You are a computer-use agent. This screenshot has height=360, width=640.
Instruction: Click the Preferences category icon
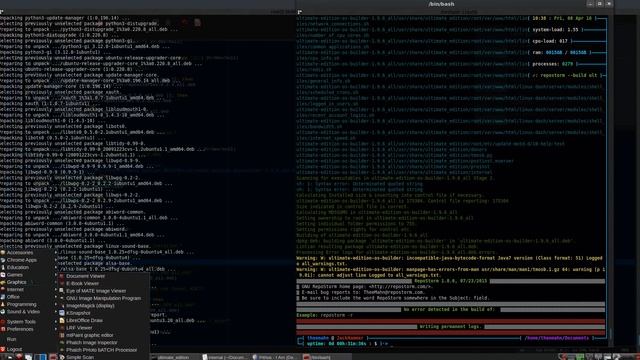(3, 329)
